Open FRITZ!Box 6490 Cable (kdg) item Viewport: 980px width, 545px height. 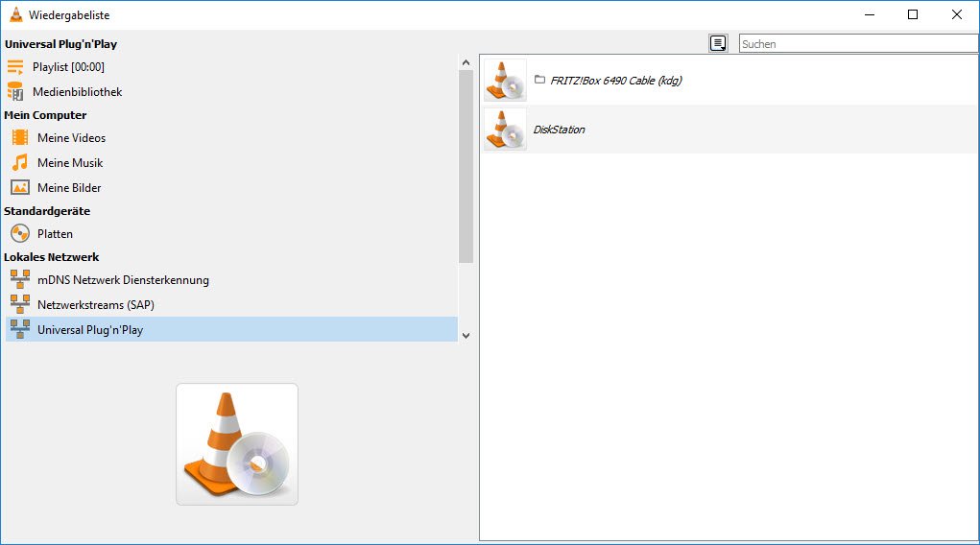(615, 80)
